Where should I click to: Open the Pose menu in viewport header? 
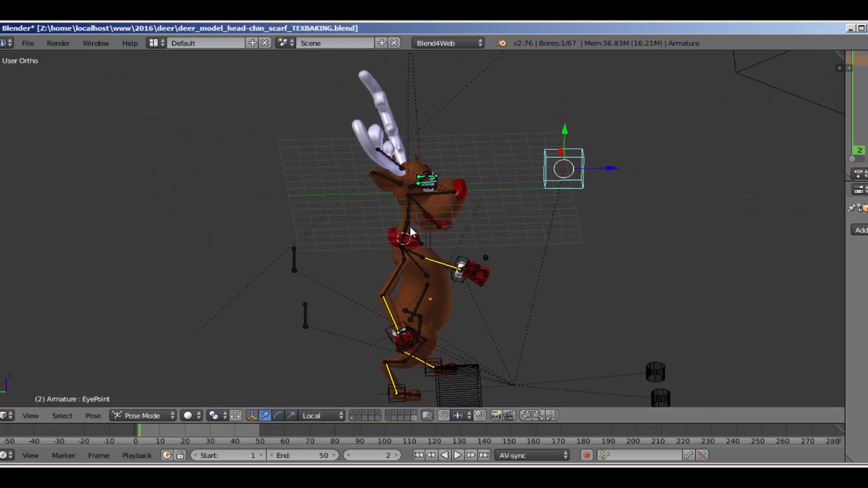[x=93, y=416]
